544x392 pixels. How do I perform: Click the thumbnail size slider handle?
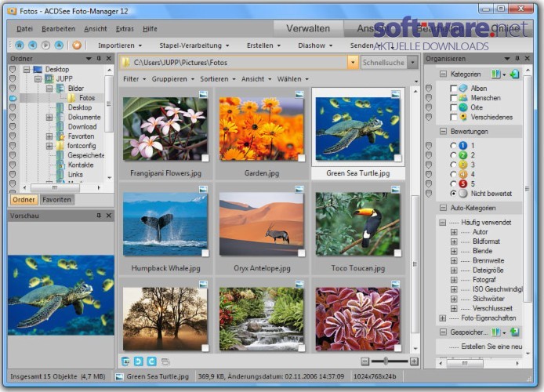coord(386,361)
